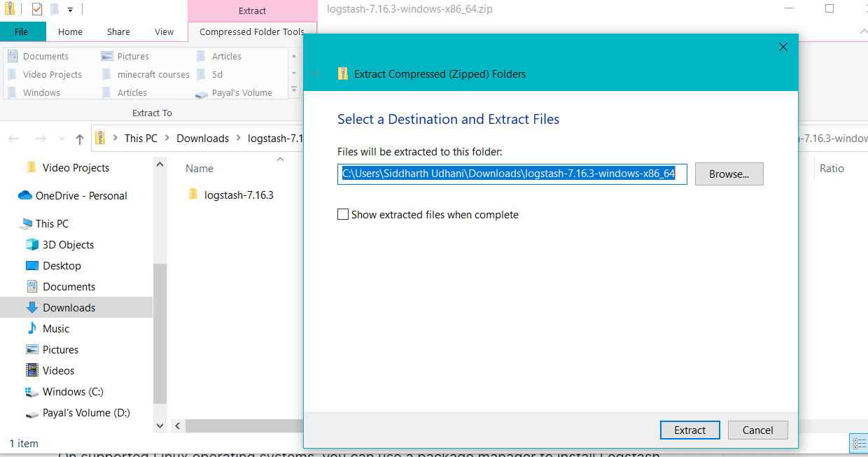Viewport: 868px width, 457px height.
Task: Click the New folder icon in quick access toolbar
Action: point(55,10)
